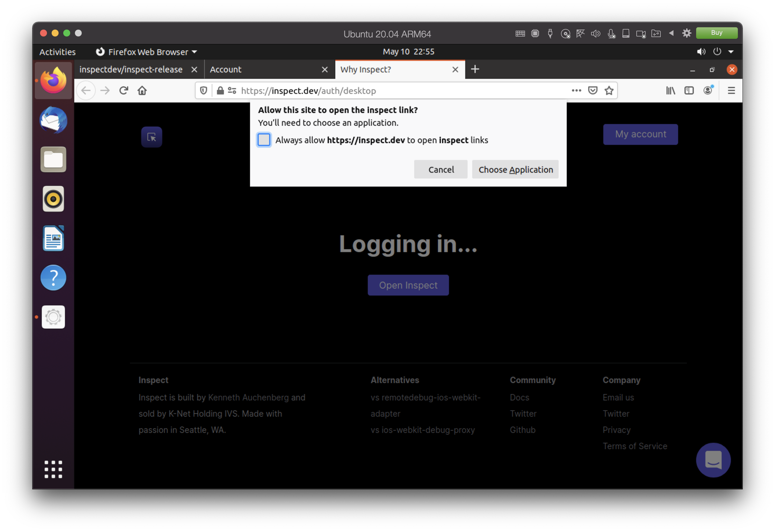Viewport: 775px width, 532px height.
Task: Open the Firefox account icon
Action: tap(708, 90)
